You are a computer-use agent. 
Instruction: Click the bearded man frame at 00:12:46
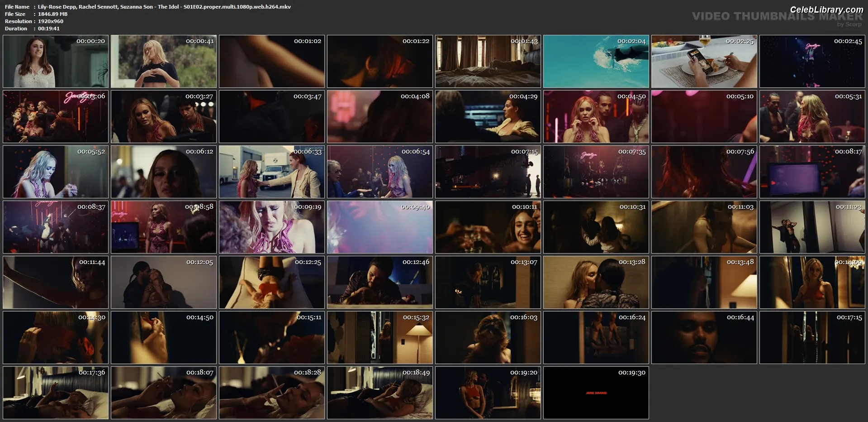[x=380, y=282]
